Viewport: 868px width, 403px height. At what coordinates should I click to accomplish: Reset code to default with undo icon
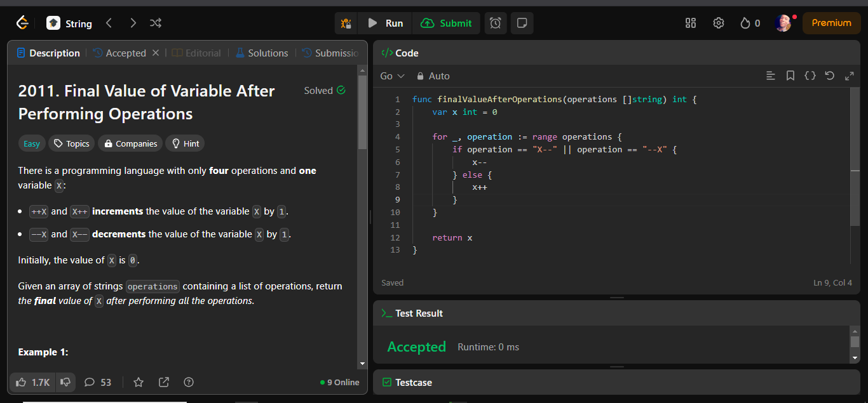(x=829, y=76)
